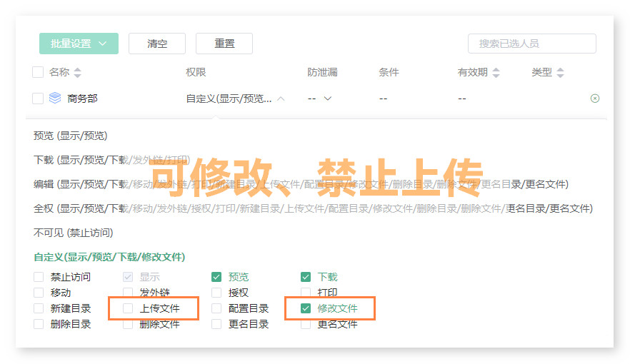
Task: Choose the 下载 permission option
Action: click(111, 160)
